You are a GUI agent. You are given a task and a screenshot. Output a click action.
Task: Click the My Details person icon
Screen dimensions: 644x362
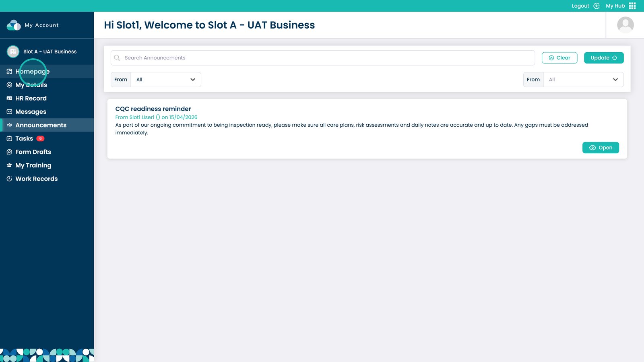(x=9, y=85)
